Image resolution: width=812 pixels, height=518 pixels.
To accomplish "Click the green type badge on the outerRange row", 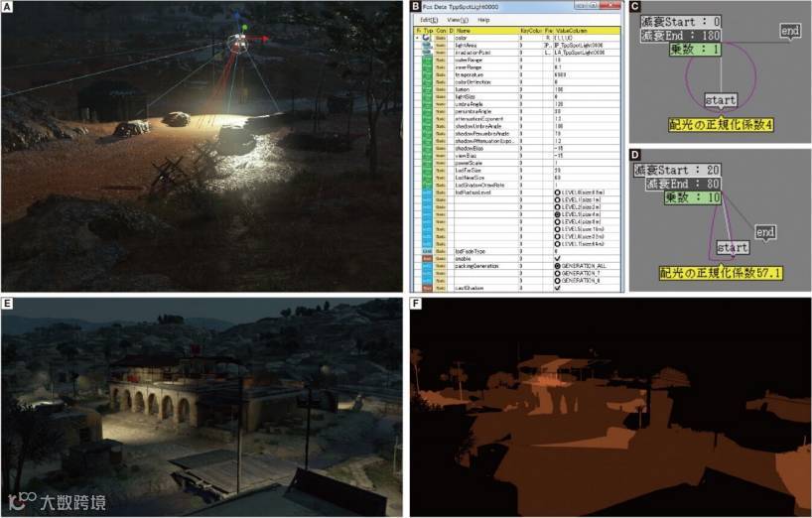I will pyautogui.click(x=427, y=60).
